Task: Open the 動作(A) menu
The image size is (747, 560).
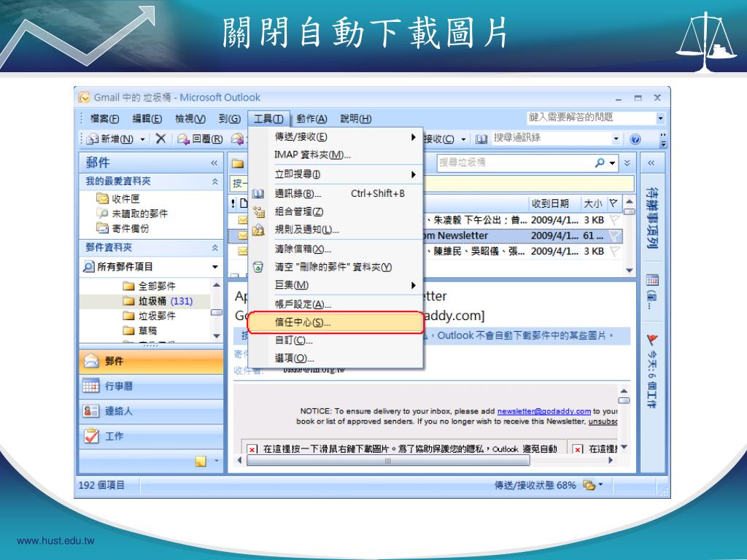Action: (x=311, y=119)
